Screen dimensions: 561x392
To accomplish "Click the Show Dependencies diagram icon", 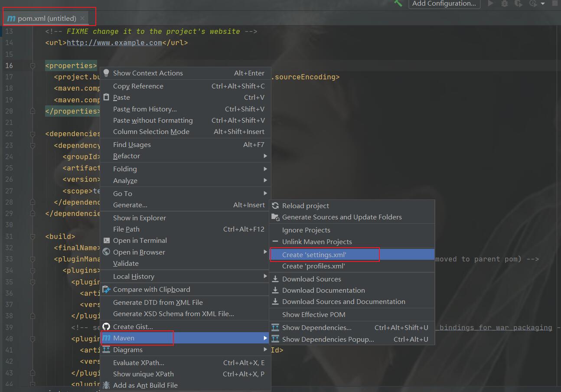I will point(277,327).
